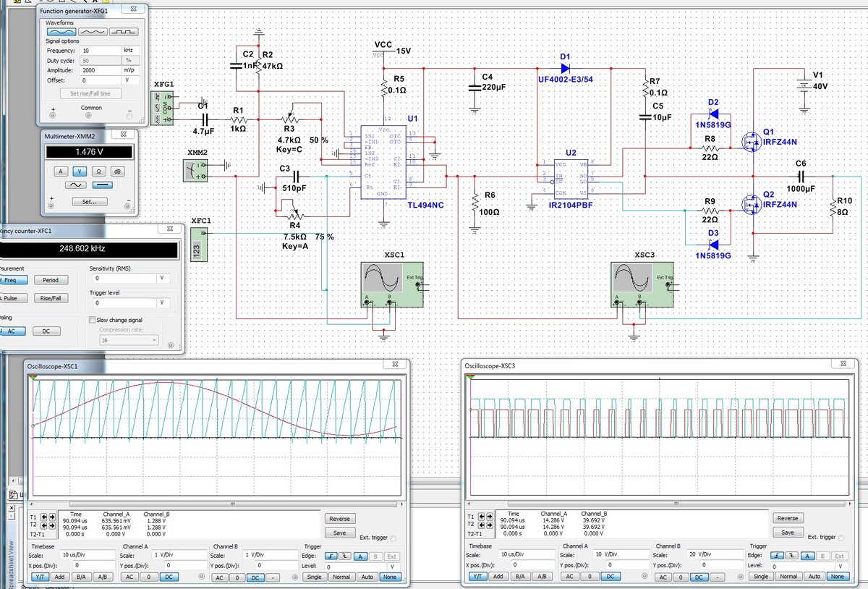The image size is (868, 589).
Task: Toggle DC coupling in frequency counter
Action: (46, 331)
